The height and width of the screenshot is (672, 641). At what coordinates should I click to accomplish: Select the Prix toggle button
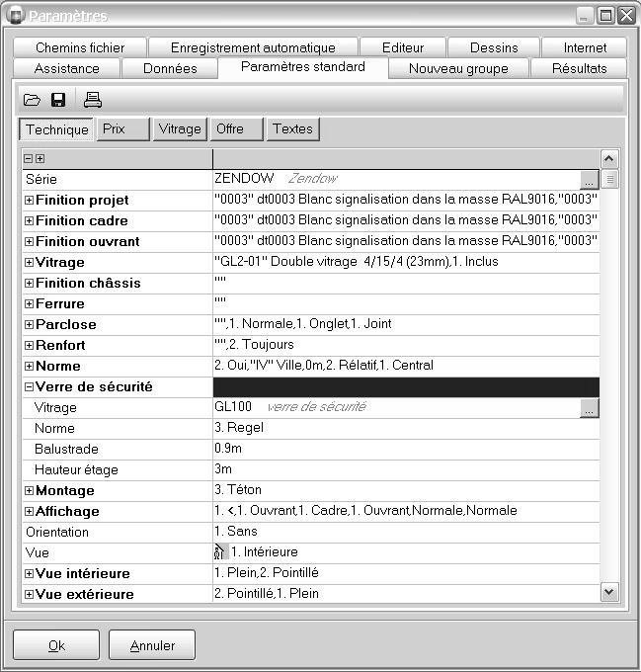tap(122, 129)
